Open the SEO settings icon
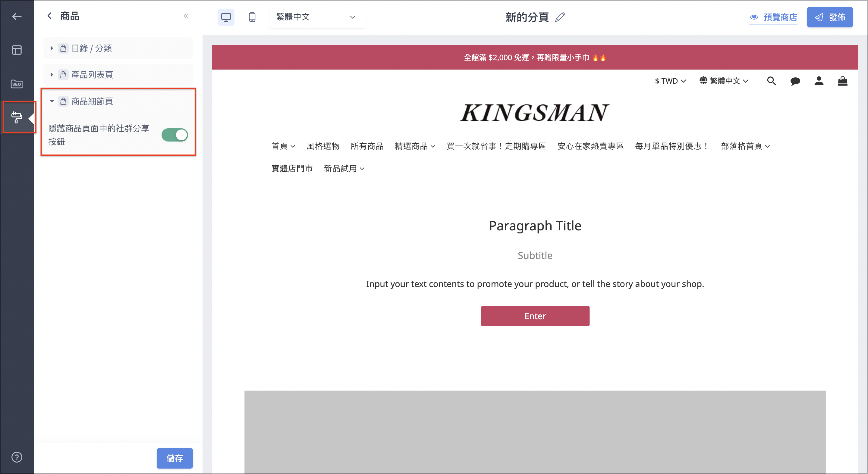Screen dimensions: 868x474 (17, 84)
